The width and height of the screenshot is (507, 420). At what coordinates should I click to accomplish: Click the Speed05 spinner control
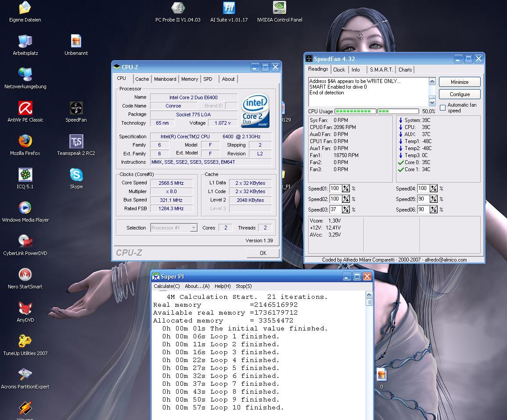(x=434, y=199)
